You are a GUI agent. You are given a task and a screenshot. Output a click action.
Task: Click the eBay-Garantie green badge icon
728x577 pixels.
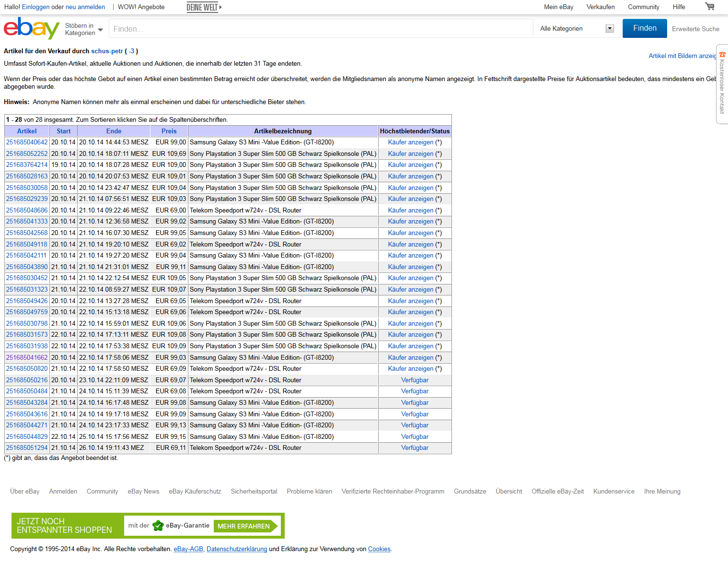click(158, 526)
